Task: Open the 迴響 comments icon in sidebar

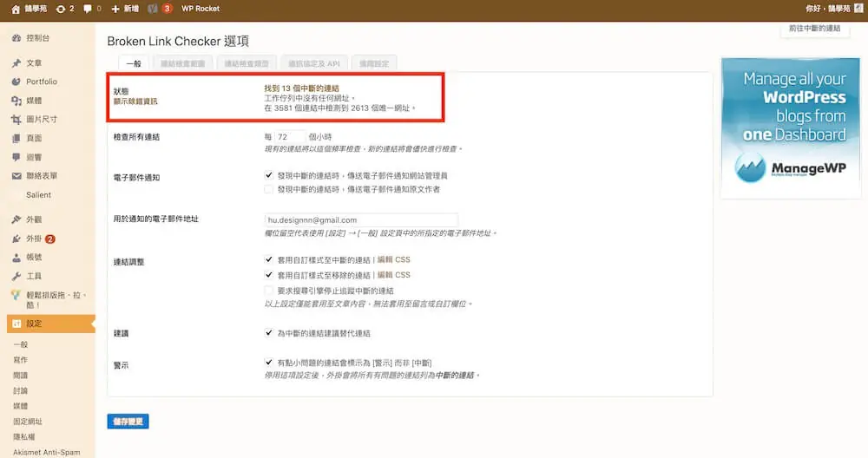Action: (x=16, y=157)
